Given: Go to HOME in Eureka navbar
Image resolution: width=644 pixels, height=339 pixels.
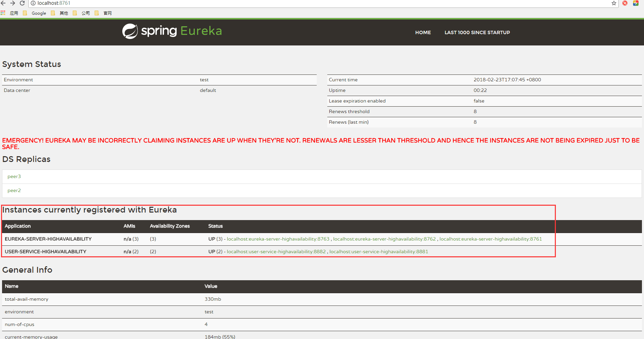Looking at the screenshot, I should point(423,32).
